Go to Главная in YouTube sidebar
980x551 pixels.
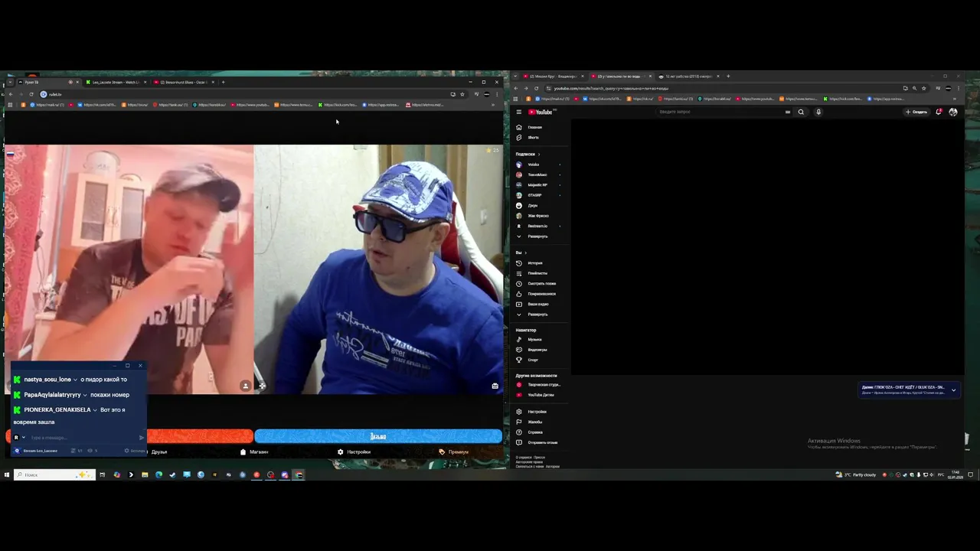point(540,127)
